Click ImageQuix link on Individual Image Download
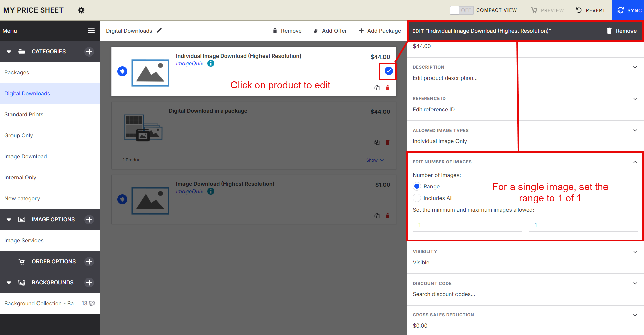Viewport: 644px width, 335px height. [190, 64]
